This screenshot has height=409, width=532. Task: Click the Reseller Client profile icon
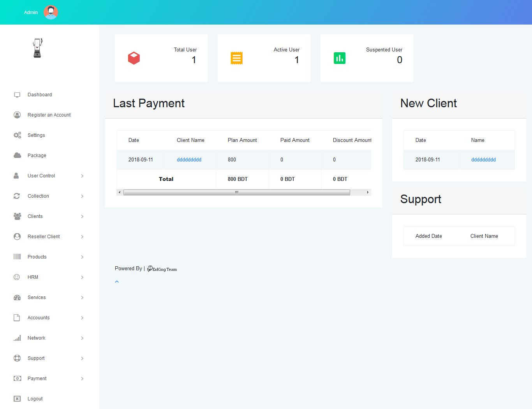17,237
